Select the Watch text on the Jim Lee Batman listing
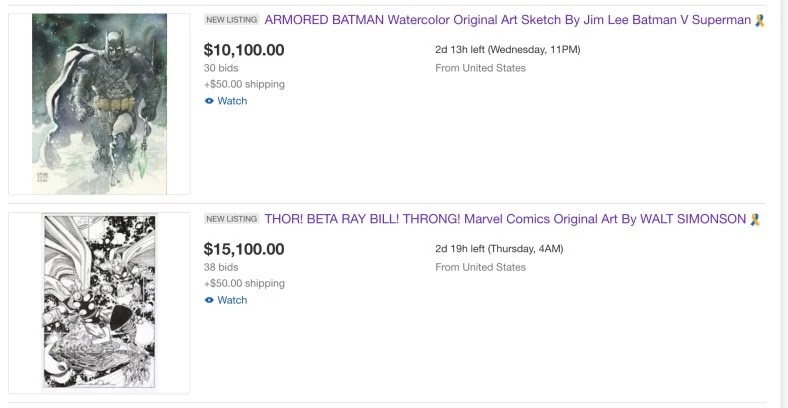788x408 pixels. point(232,101)
